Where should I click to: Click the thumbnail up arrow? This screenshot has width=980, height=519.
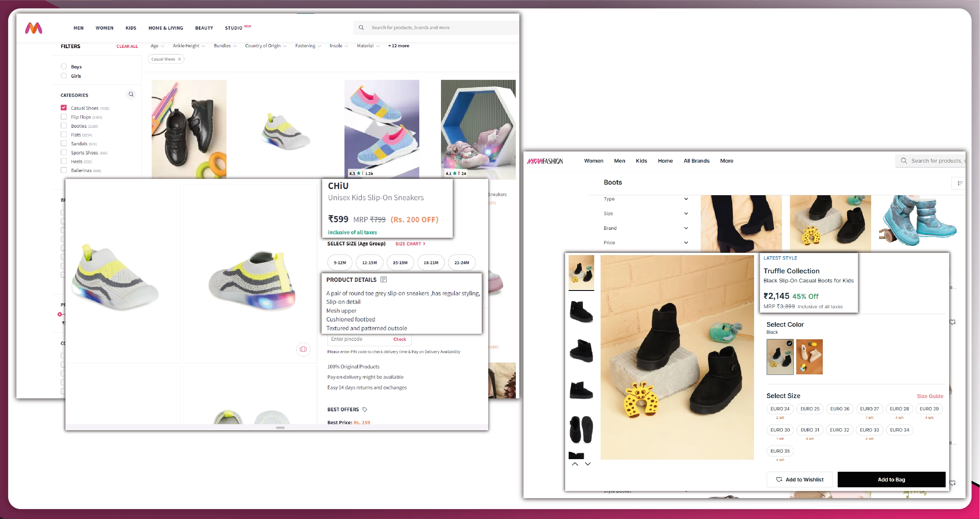[x=575, y=464]
